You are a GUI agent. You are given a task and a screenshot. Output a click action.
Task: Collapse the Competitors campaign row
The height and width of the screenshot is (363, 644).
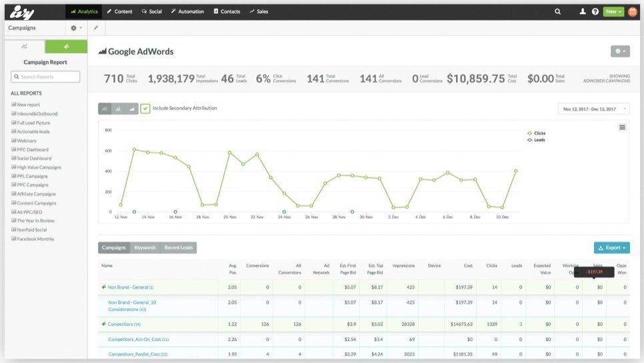coord(104,324)
